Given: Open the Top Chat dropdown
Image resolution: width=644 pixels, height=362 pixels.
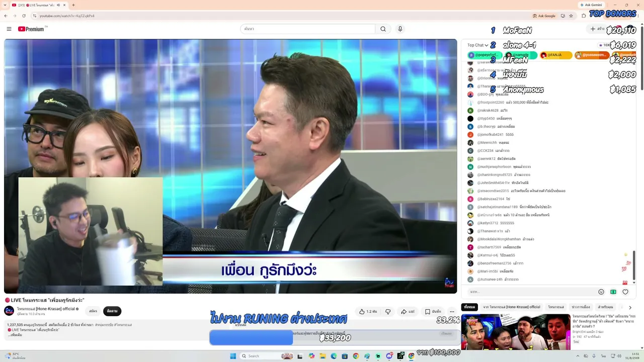Looking at the screenshot, I should (x=477, y=45).
